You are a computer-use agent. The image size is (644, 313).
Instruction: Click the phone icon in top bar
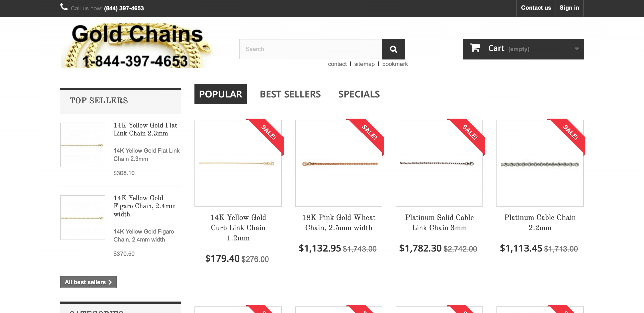click(x=64, y=7)
